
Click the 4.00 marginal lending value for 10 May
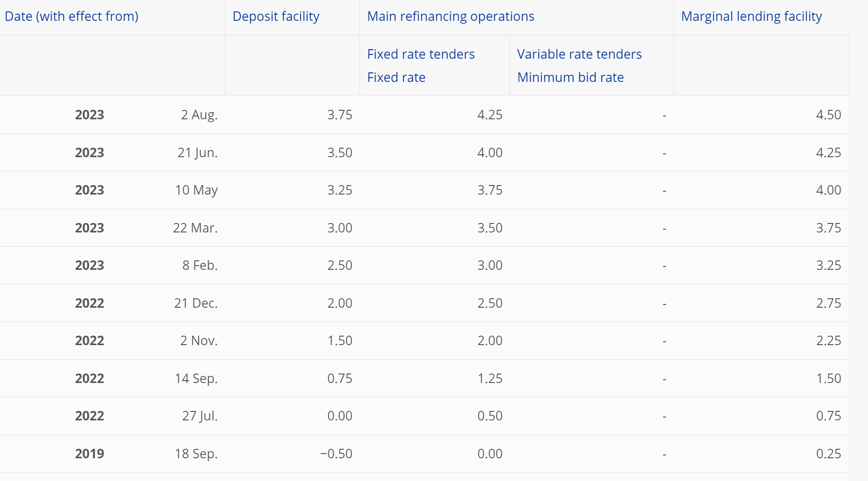828,190
